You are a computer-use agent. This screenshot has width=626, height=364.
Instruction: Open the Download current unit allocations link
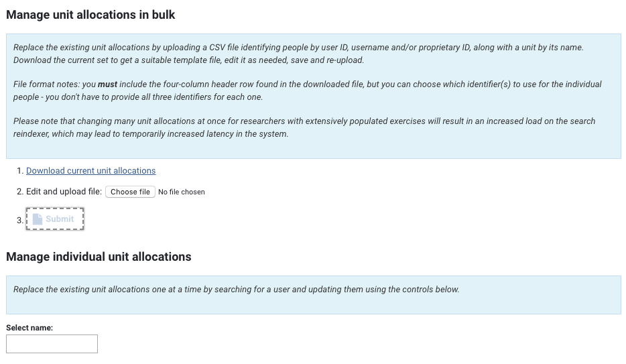90,171
